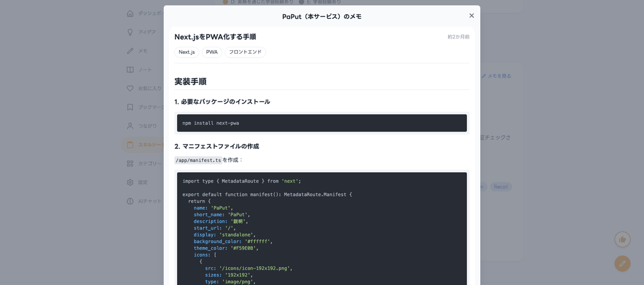
Task: Click the お気に入り heart icon
Action: click(130, 88)
